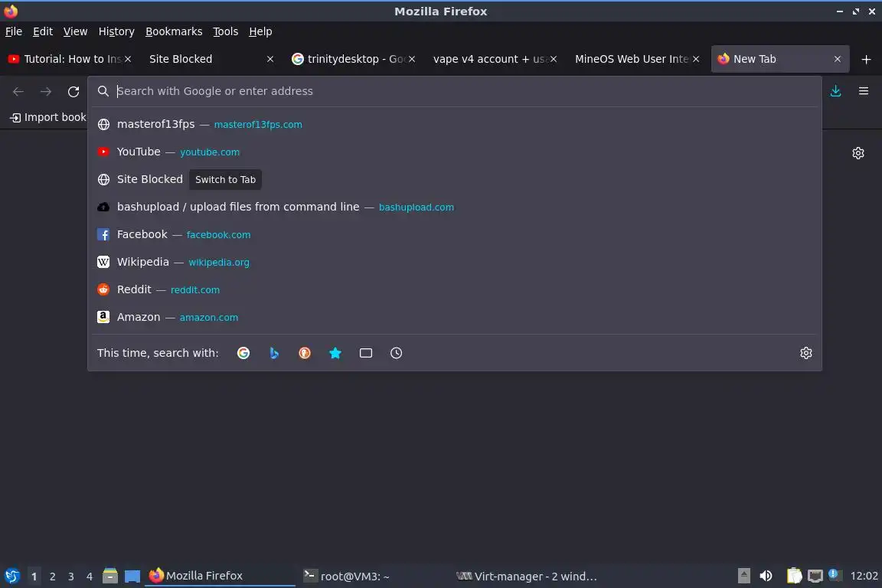Show desktop icon in taskbar

click(132, 577)
